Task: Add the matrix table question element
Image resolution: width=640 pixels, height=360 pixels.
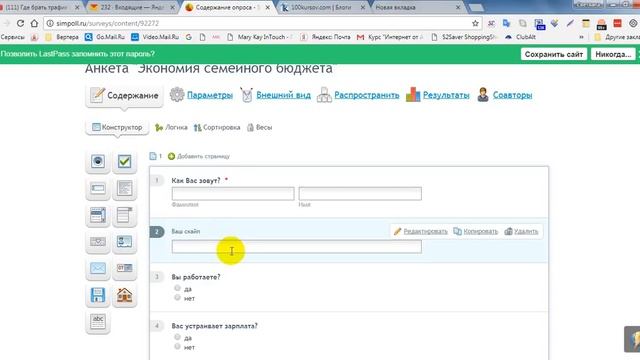Action: [x=124, y=215]
